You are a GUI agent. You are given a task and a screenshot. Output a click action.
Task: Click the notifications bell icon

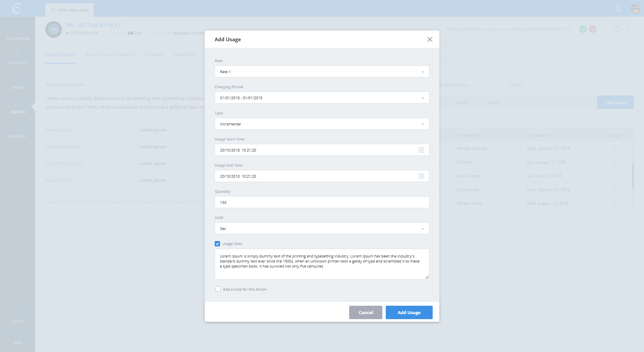(619, 9)
